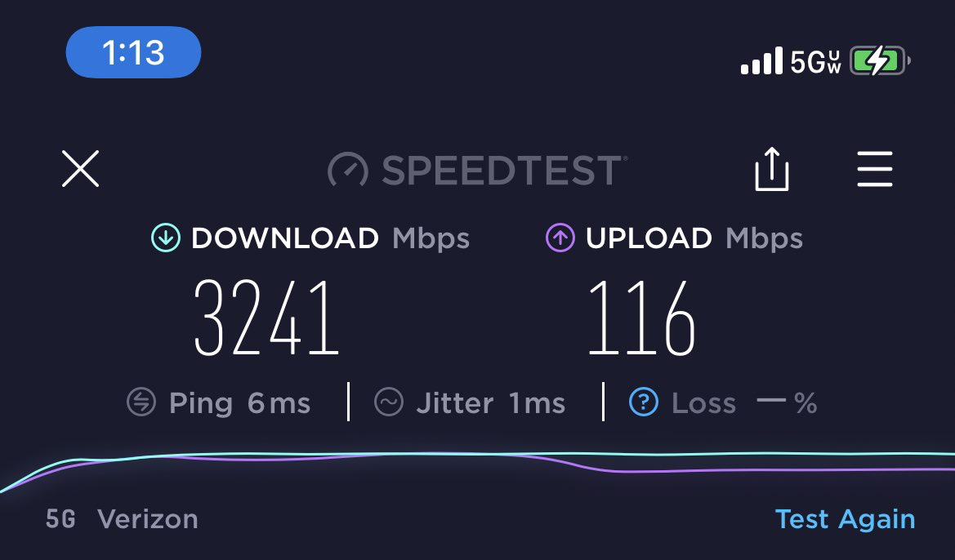
Task: Tap the Jitter wave icon
Action: coord(389,402)
